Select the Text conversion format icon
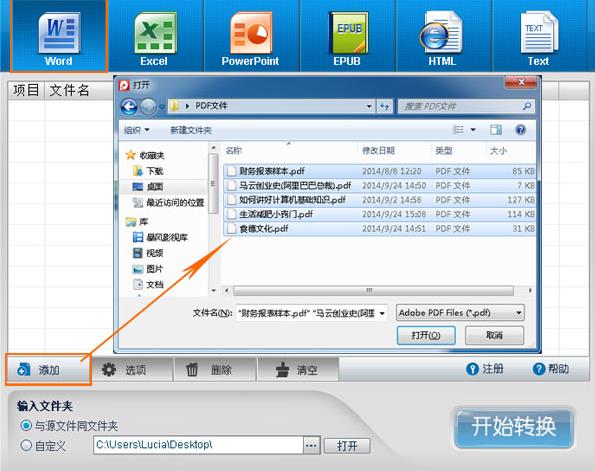The height and width of the screenshot is (471, 595). [538, 37]
